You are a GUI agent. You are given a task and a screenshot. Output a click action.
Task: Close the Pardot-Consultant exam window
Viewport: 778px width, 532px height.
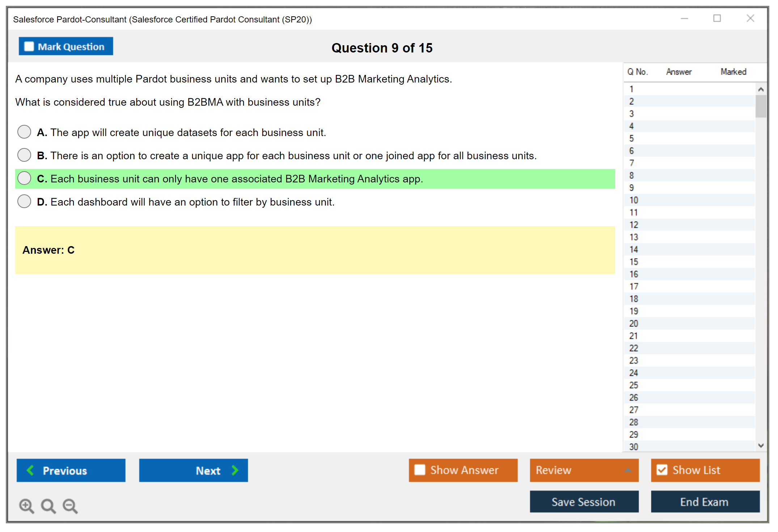coord(750,18)
